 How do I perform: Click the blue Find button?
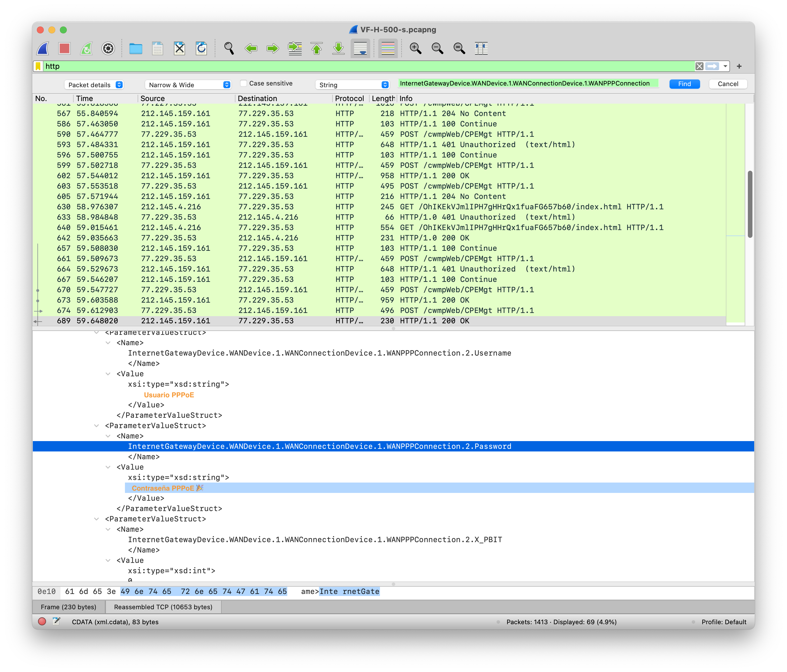click(685, 84)
